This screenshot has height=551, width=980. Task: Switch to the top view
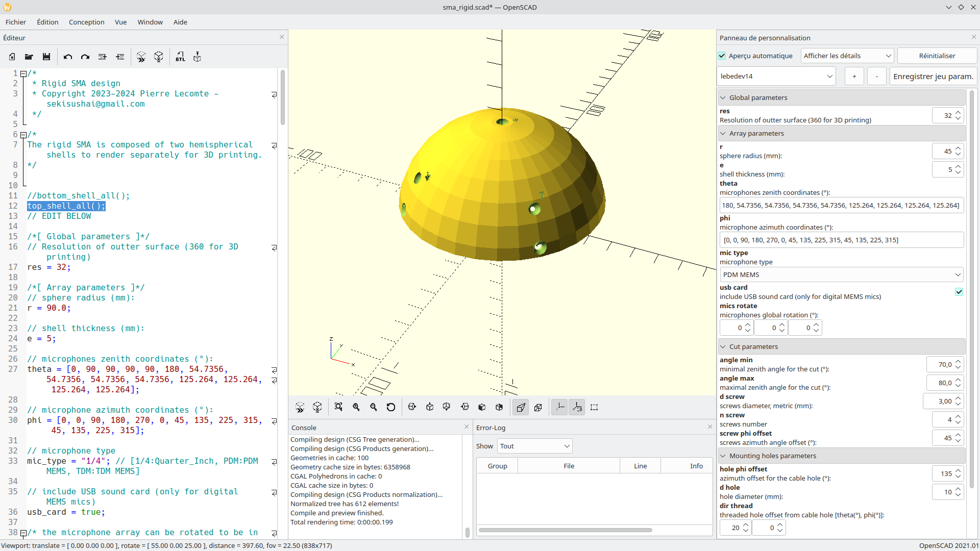pyautogui.click(x=430, y=407)
